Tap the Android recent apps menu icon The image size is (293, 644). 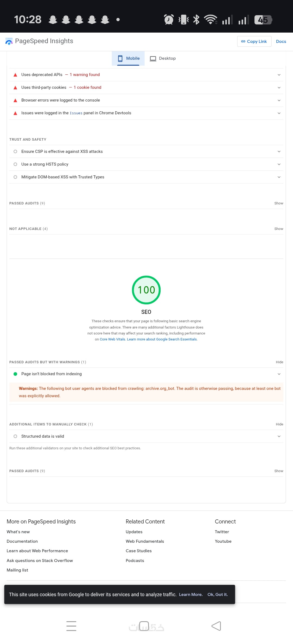(x=71, y=626)
